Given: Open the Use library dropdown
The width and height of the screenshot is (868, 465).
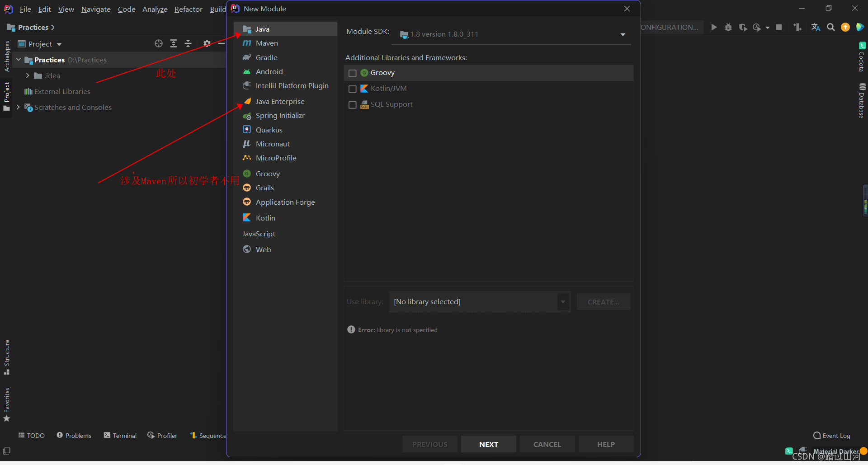Looking at the screenshot, I should (x=479, y=302).
